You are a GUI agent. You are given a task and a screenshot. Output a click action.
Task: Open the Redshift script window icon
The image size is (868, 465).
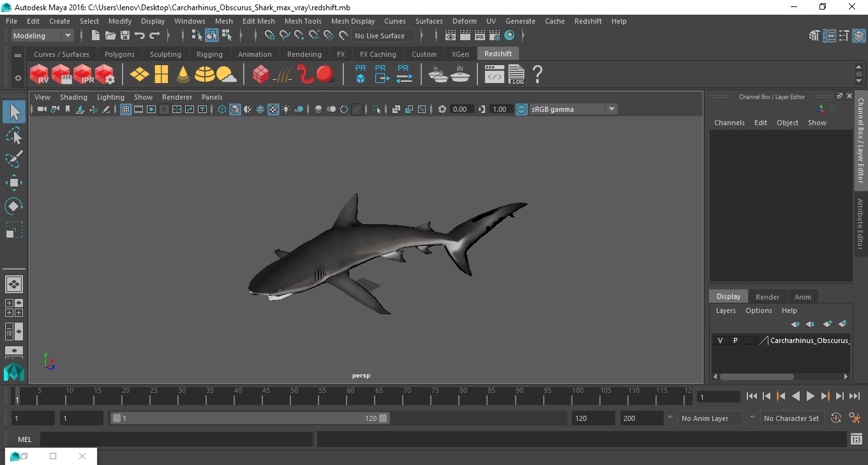point(495,75)
